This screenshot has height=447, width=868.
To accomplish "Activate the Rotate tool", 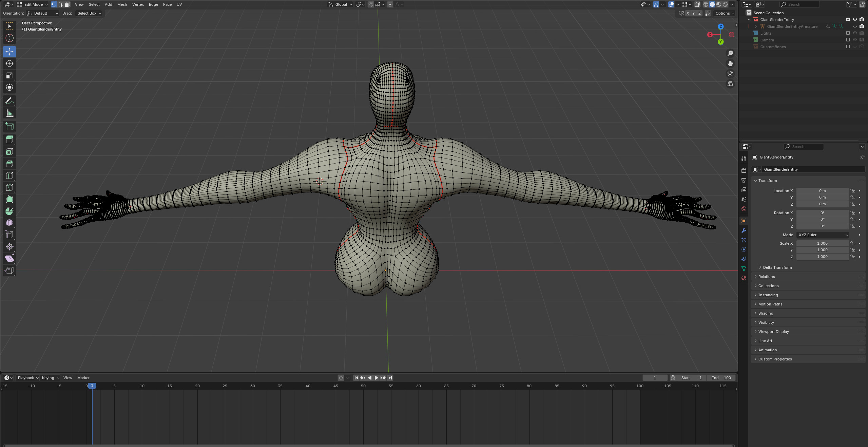I will point(9,63).
